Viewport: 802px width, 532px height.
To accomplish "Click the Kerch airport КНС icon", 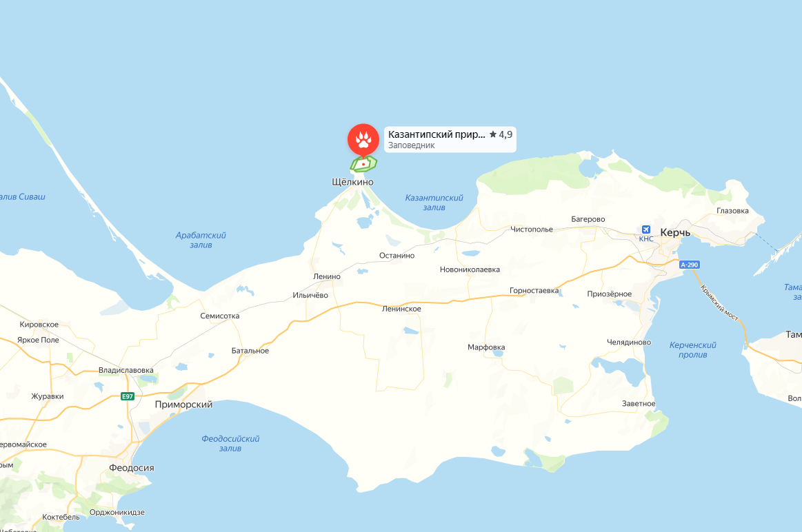I will 646,229.
